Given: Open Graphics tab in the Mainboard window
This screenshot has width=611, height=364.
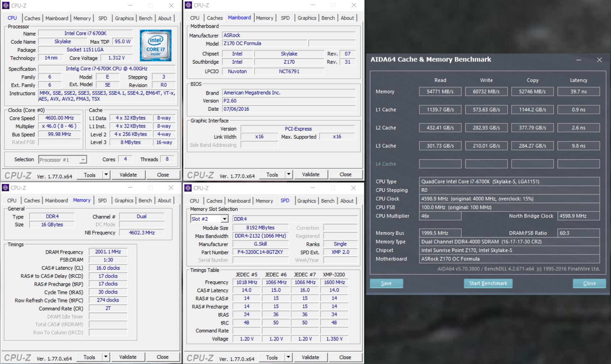Looking at the screenshot, I should click(307, 18).
